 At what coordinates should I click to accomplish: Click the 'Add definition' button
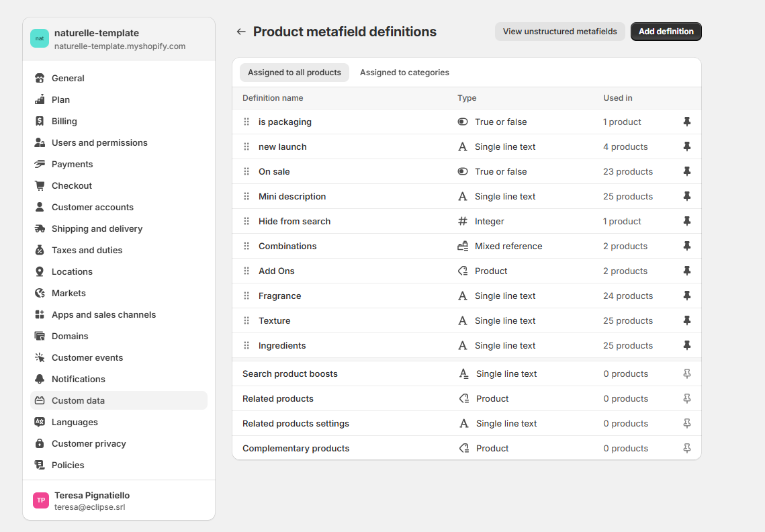tap(666, 32)
